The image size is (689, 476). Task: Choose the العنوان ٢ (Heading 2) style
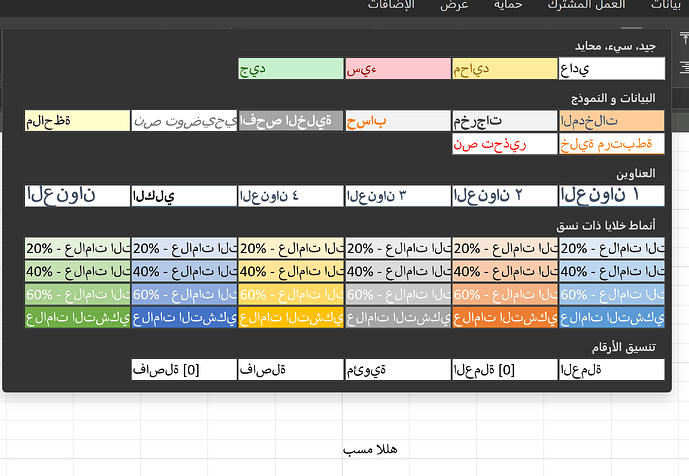504,196
